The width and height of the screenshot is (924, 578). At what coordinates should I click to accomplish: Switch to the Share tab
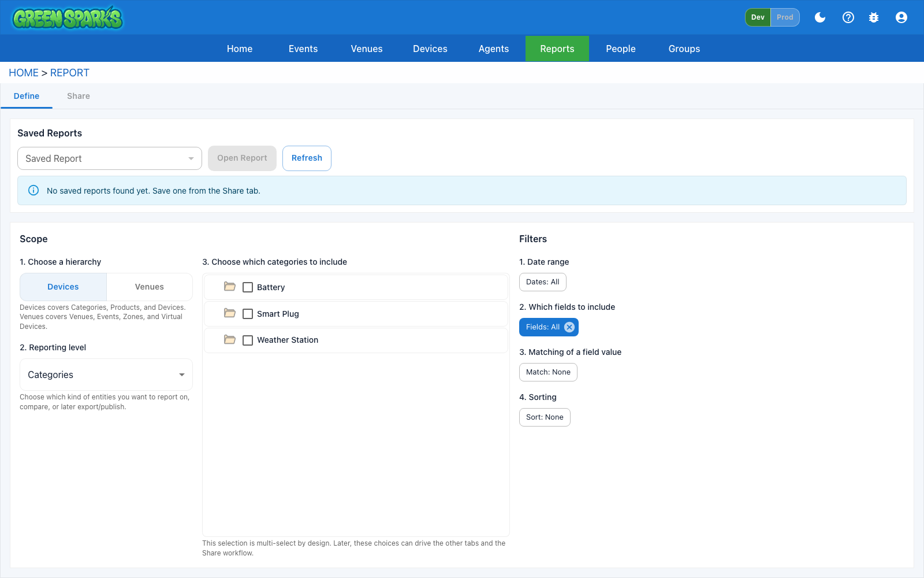point(79,96)
